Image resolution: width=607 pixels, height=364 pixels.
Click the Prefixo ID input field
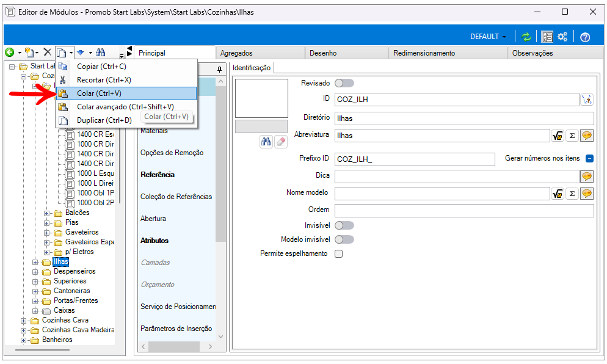coord(414,159)
